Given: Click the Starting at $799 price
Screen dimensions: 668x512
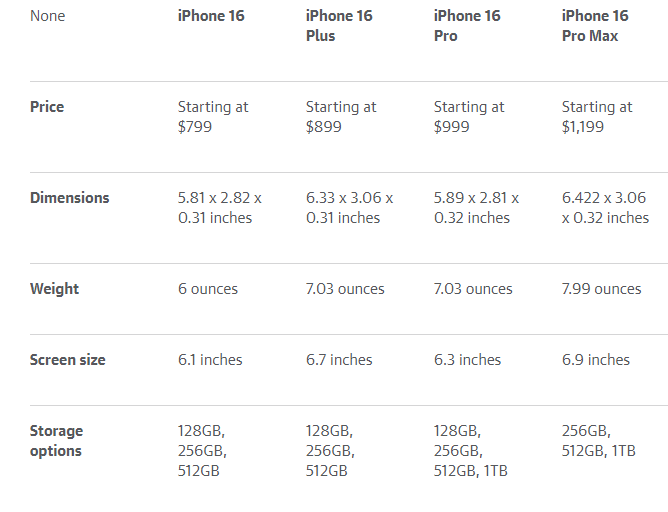Looking at the screenshot, I should coord(213,117).
